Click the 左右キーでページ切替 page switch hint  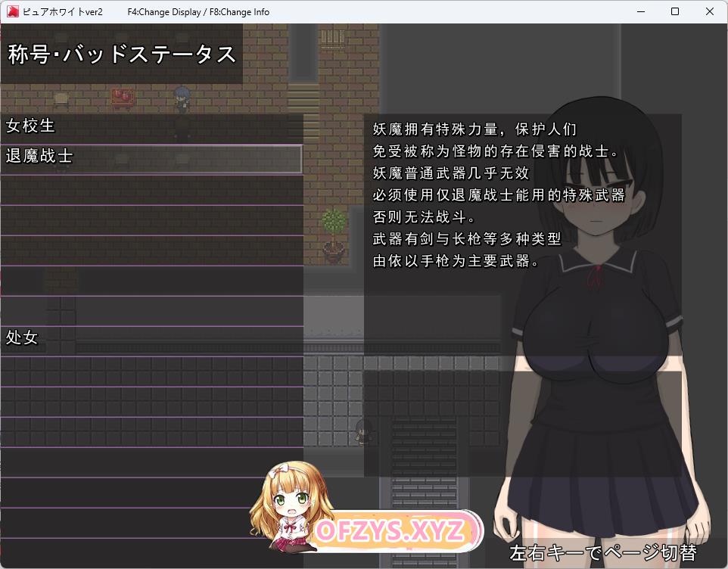602,552
